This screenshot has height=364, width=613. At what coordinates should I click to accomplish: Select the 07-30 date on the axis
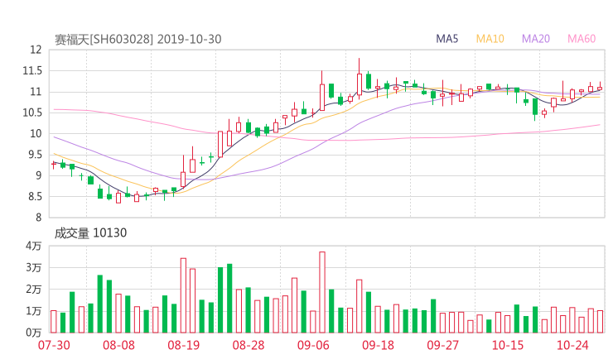coord(54,345)
